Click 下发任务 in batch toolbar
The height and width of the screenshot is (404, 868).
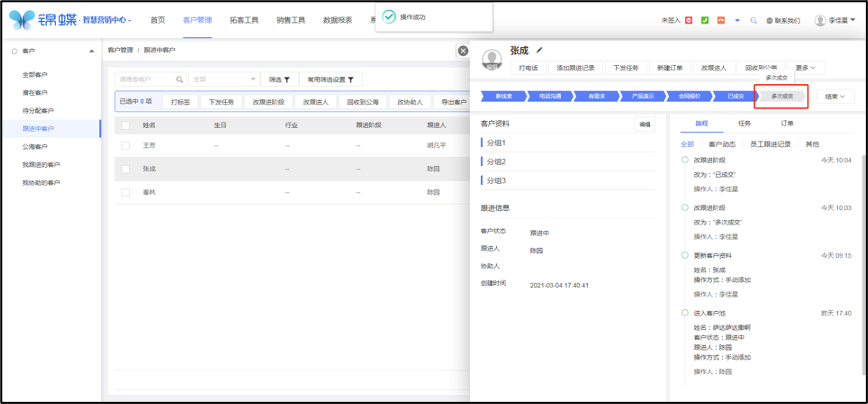pos(221,102)
